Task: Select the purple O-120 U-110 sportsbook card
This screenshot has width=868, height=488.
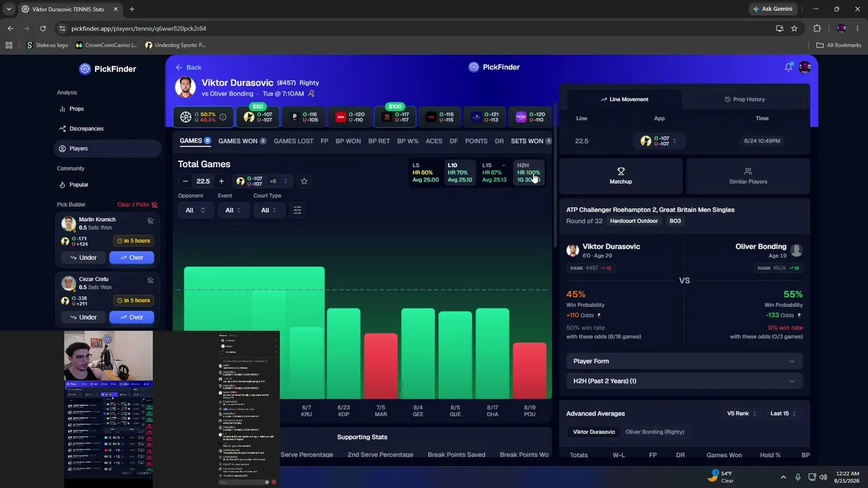Action: [530, 117]
